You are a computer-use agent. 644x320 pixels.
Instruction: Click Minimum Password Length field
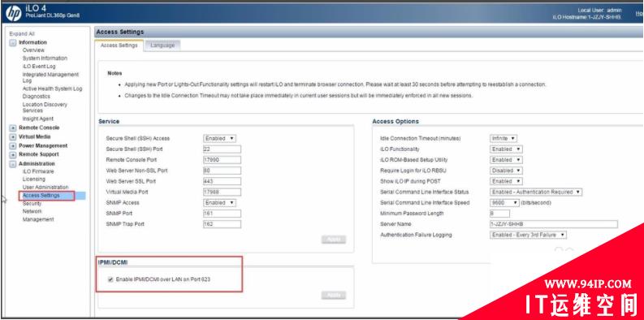click(499, 214)
